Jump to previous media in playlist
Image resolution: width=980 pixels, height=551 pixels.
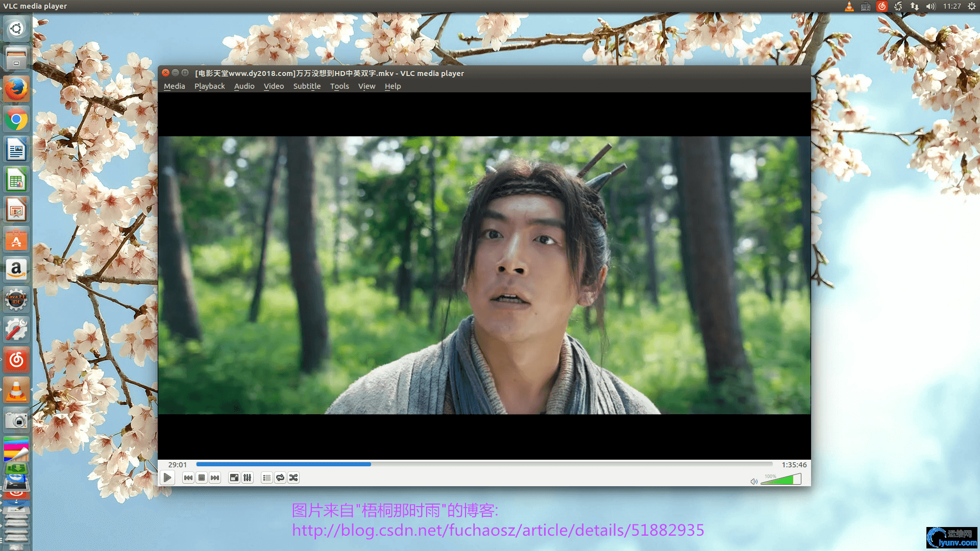[188, 478]
